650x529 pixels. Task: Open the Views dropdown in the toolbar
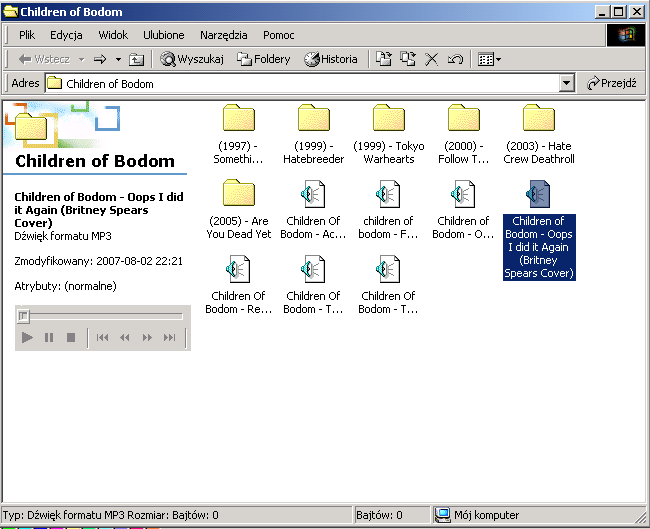[489, 59]
